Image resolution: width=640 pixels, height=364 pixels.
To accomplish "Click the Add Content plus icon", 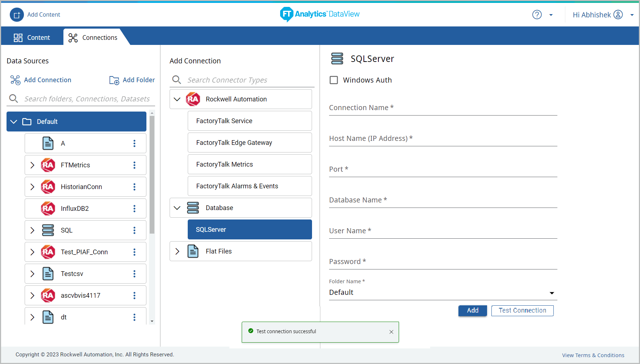I will [x=17, y=15].
